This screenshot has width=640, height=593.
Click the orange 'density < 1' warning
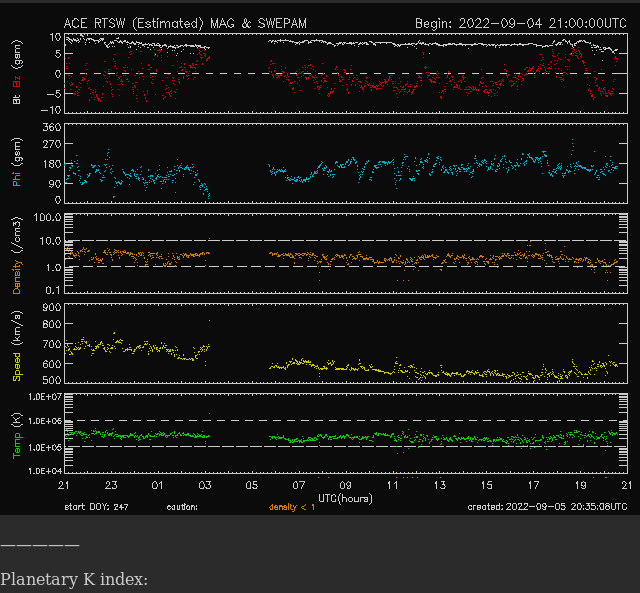coord(292,507)
